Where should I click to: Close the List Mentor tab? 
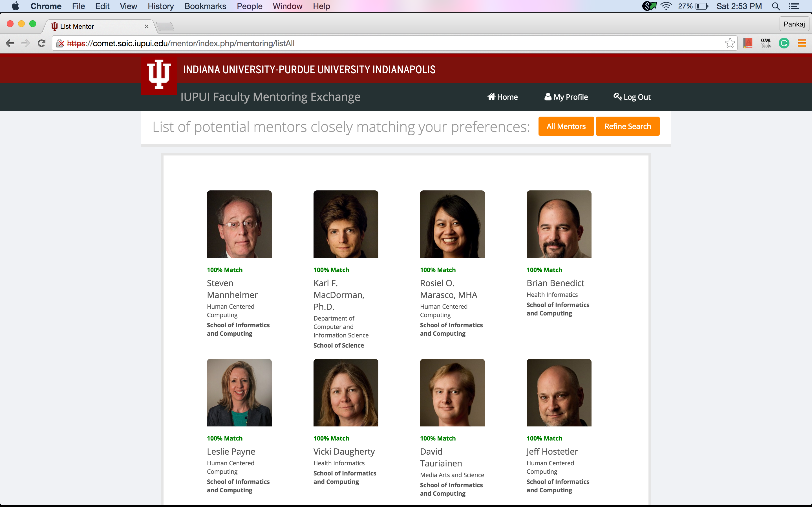[146, 26]
